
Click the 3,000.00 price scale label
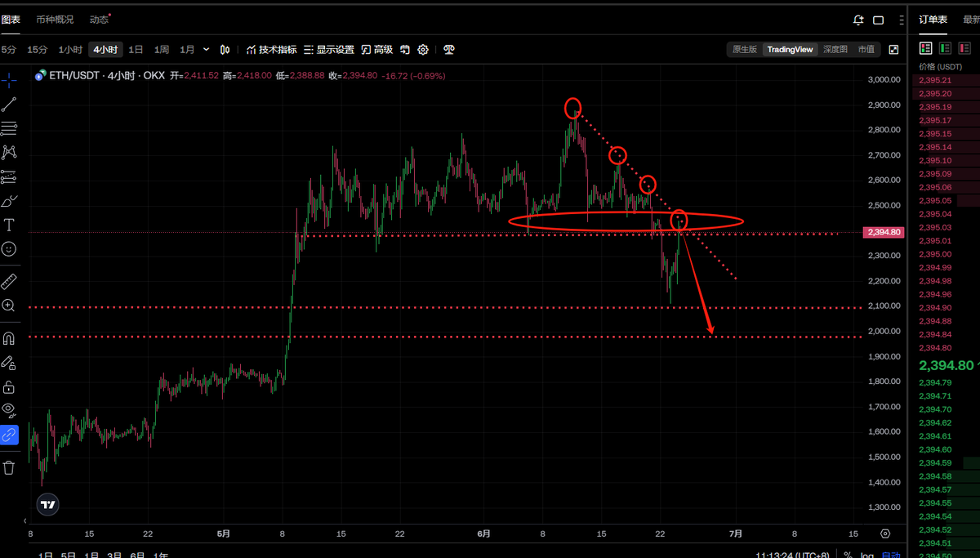coord(884,80)
